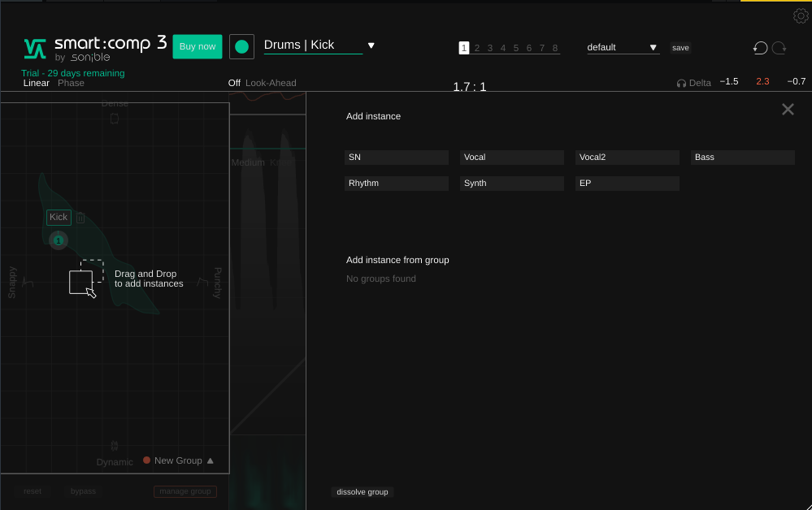Click the redo arrow icon
Image resolution: width=812 pixels, height=510 pixels.
779,48
